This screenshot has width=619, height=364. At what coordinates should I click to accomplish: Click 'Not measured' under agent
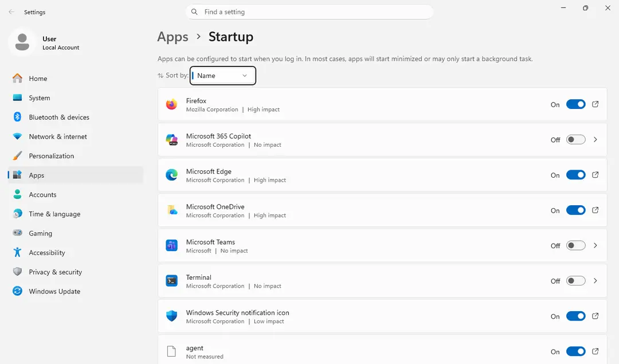pos(205,357)
